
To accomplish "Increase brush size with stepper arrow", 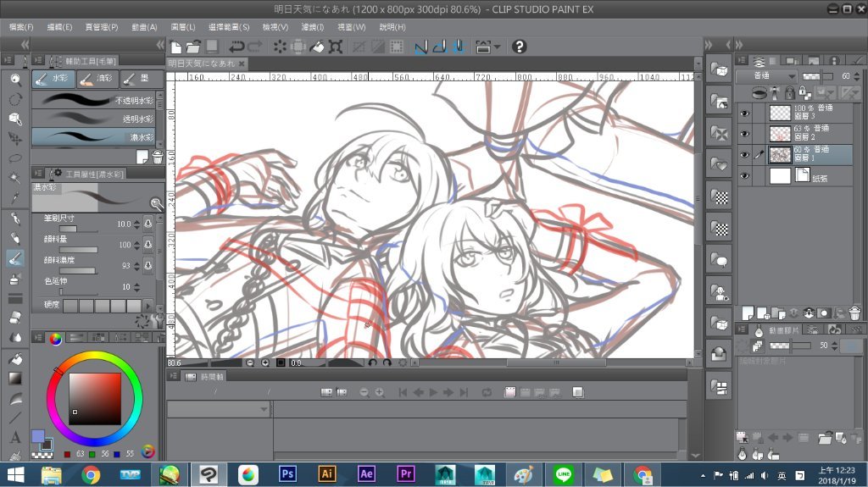I will [x=136, y=221].
